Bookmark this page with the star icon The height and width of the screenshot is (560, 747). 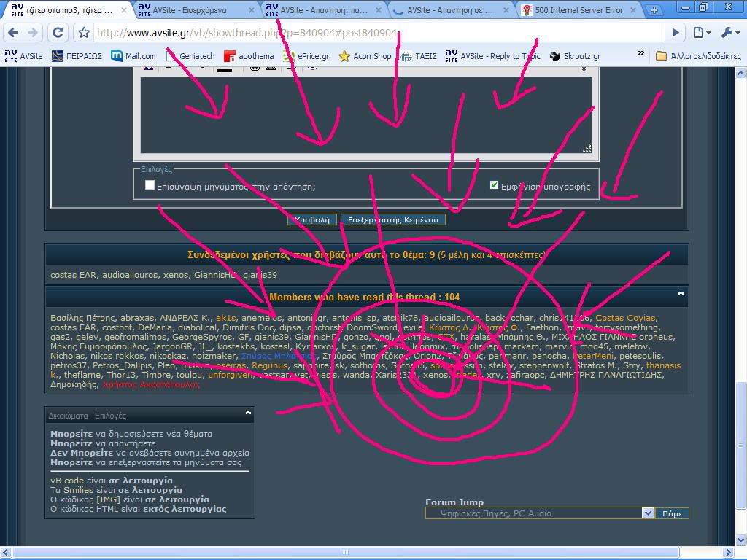click(85, 32)
